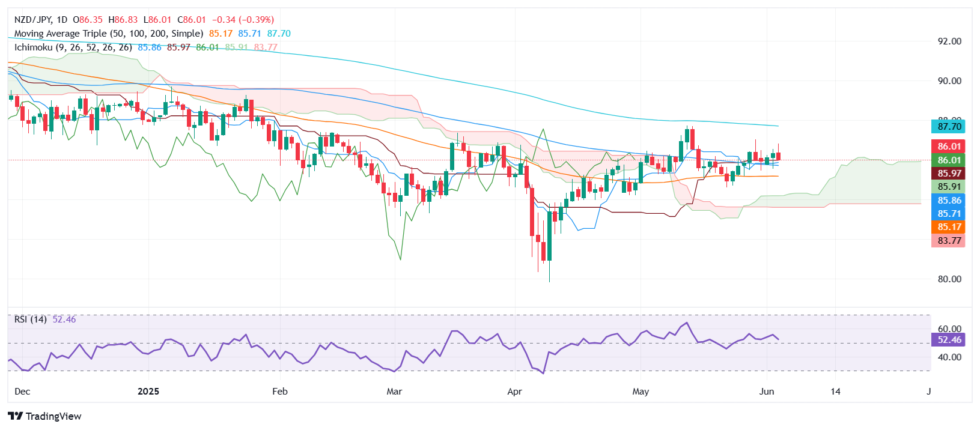Open the Moving Average Triple indicator legend
Screen dimensions: 980x430
(108, 34)
